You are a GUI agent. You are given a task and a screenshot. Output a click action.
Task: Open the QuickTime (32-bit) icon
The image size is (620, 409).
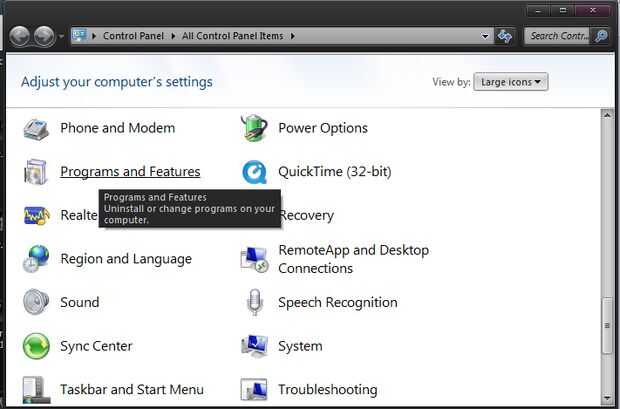coord(254,172)
